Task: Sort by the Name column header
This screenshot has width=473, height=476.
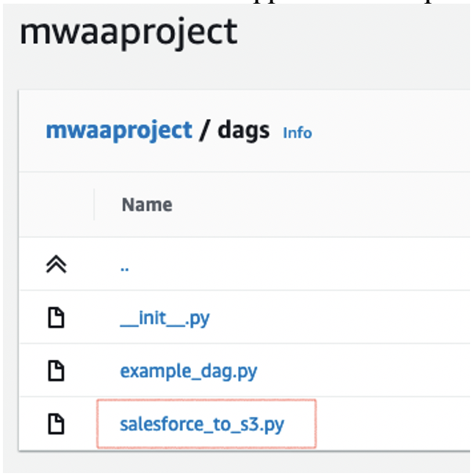Action: pyautogui.click(x=147, y=205)
